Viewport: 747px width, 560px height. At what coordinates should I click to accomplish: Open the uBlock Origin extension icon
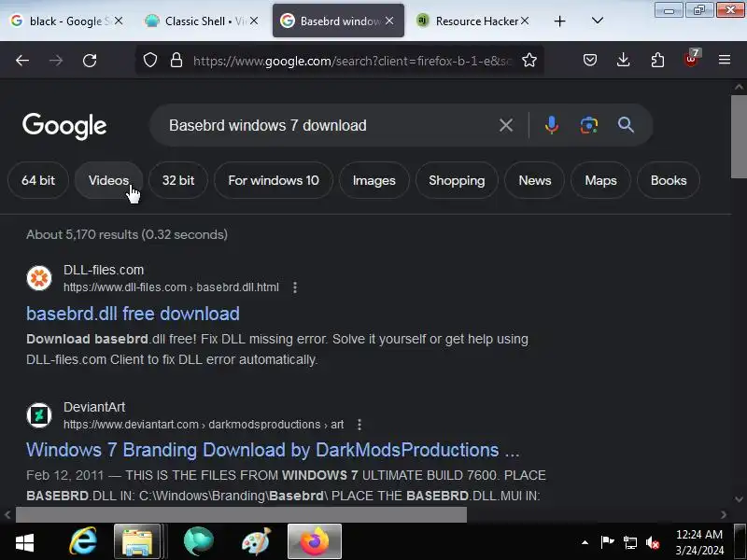tap(691, 59)
